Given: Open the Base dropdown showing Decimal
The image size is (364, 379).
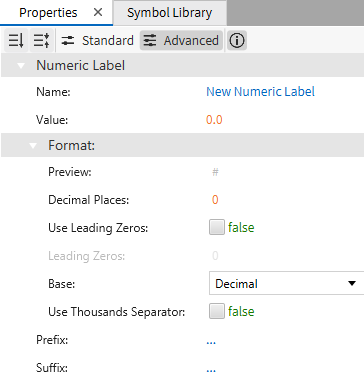Looking at the screenshot, I should [286, 284].
